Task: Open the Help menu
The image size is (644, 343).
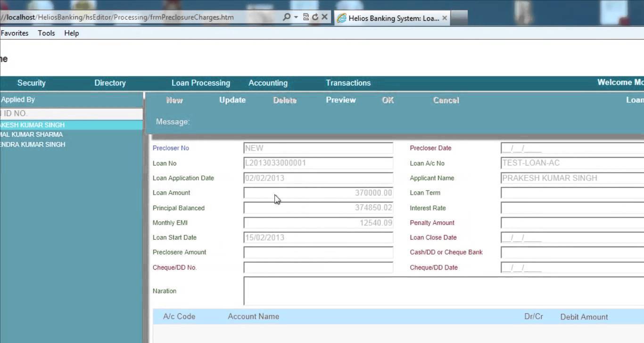Action: [71, 33]
